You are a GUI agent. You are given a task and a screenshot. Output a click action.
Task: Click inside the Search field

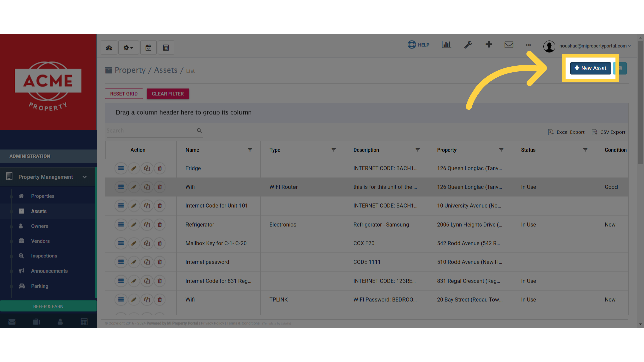tap(151, 130)
